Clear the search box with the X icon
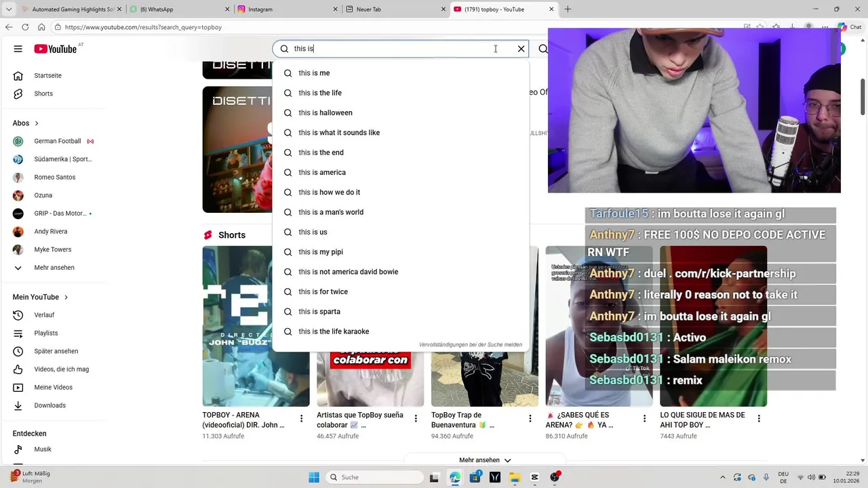Screen dimensions: 868x488 tap(521, 49)
